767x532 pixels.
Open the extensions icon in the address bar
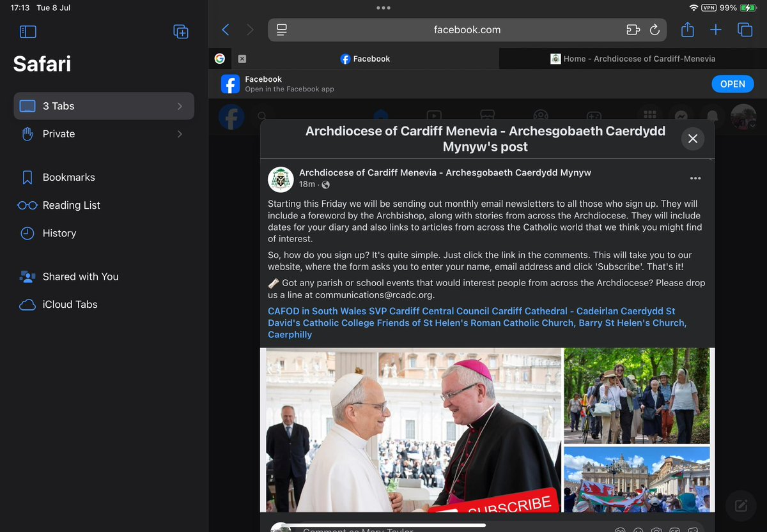pos(633,30)
